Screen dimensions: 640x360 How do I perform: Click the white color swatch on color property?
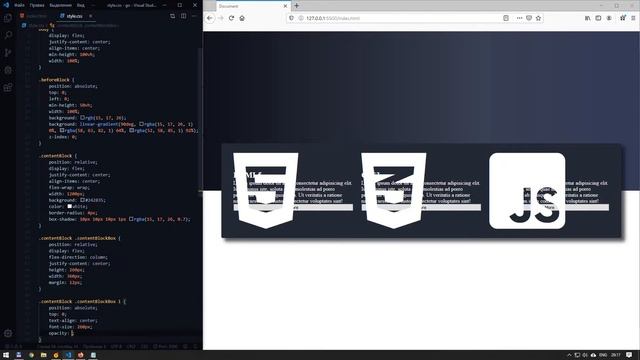(x=70, y=206)
